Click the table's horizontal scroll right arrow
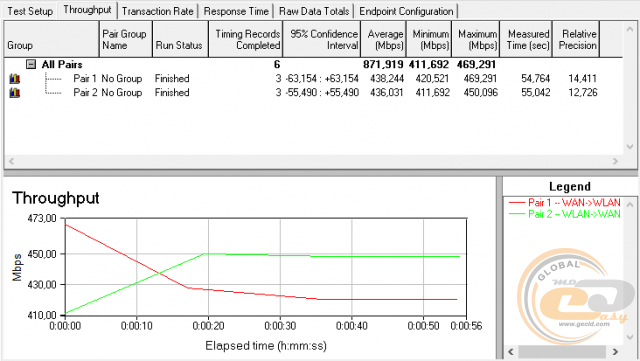 click(x=615, y=161)
